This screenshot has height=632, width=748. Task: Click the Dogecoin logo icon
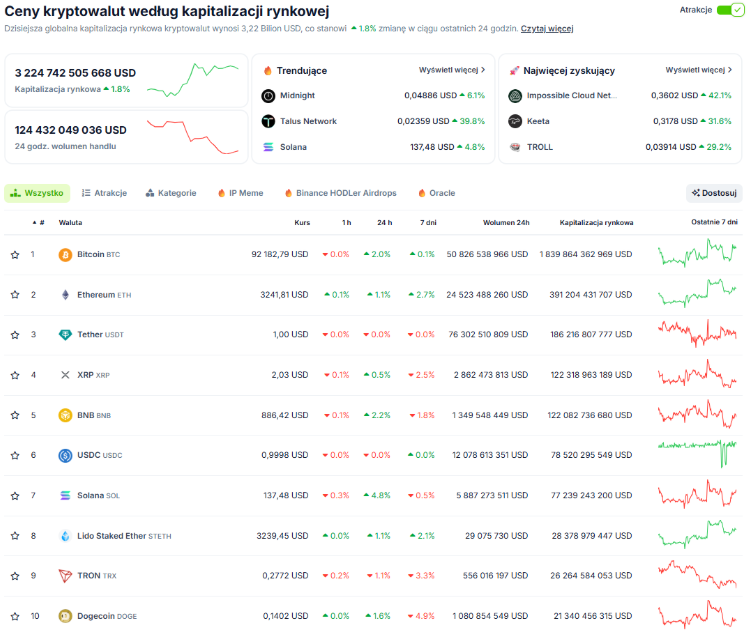click(x=66, y=616)
